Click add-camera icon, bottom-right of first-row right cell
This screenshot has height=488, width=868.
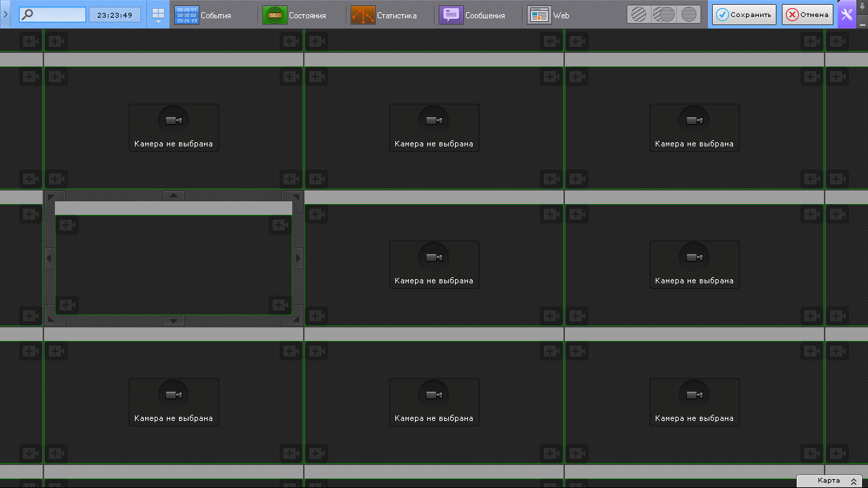(x=812, y=179)
